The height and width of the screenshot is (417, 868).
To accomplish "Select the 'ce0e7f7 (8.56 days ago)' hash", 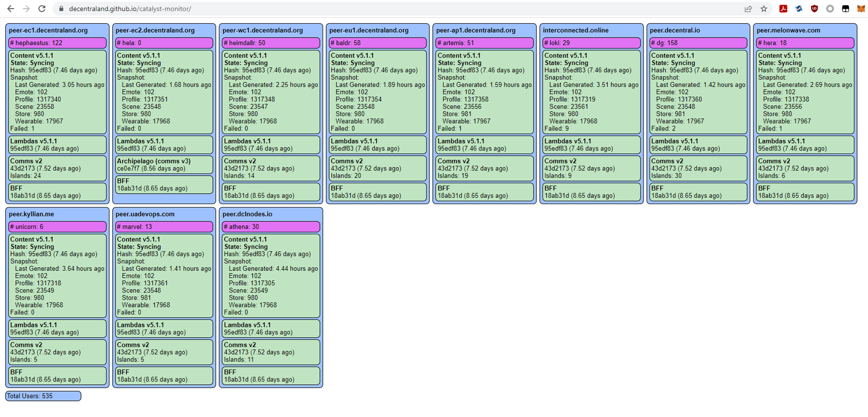I will point(152,168).
